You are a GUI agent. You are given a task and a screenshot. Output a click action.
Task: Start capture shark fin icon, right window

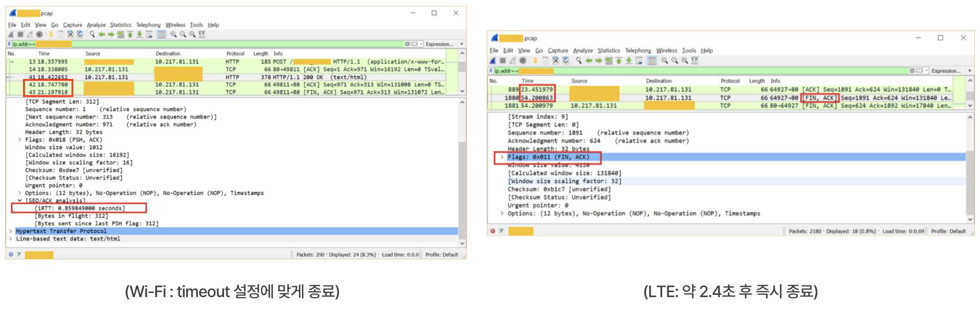pos(493,60)
